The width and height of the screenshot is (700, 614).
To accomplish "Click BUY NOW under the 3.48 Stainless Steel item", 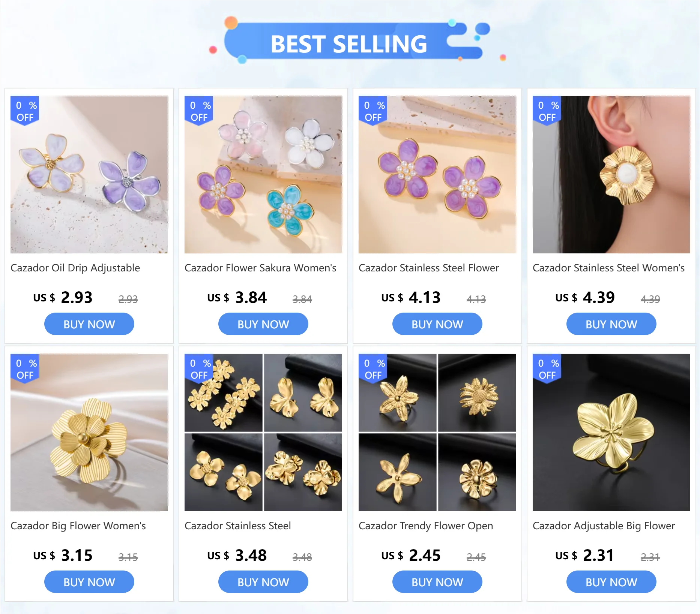I will 263,582.
